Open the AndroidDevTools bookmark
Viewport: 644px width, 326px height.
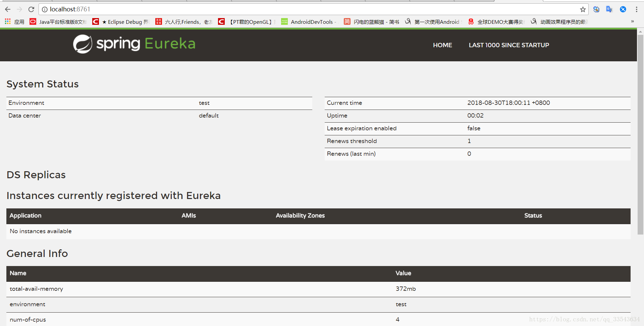coord(309,22)
